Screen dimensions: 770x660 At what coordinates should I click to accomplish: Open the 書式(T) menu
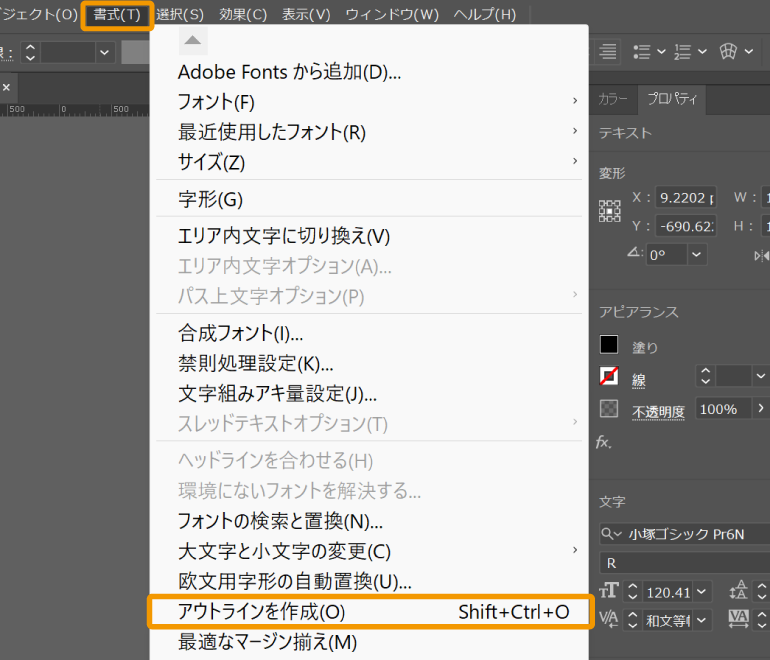117,15
